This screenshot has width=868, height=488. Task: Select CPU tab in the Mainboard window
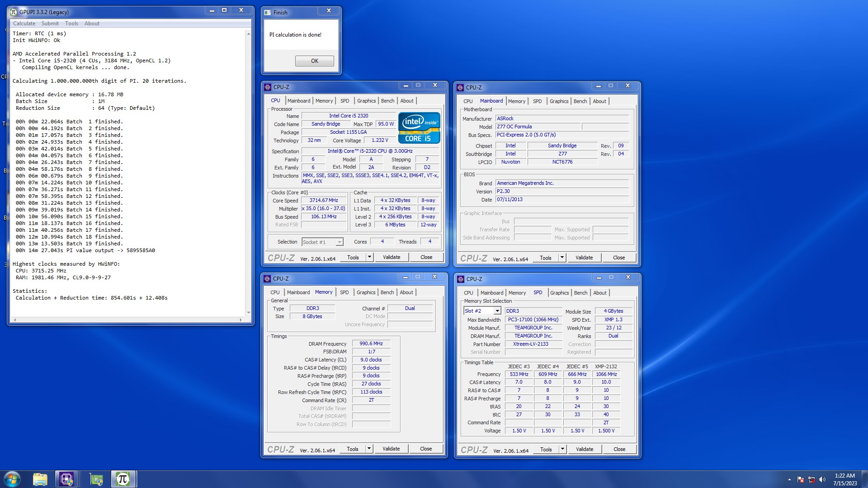(468, 101)
